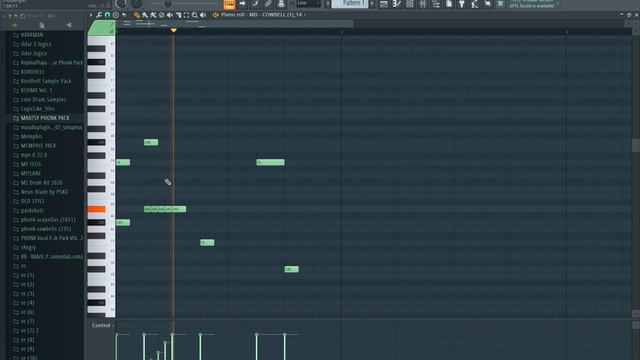Open the Playlist view icon

tap(384, 4)
